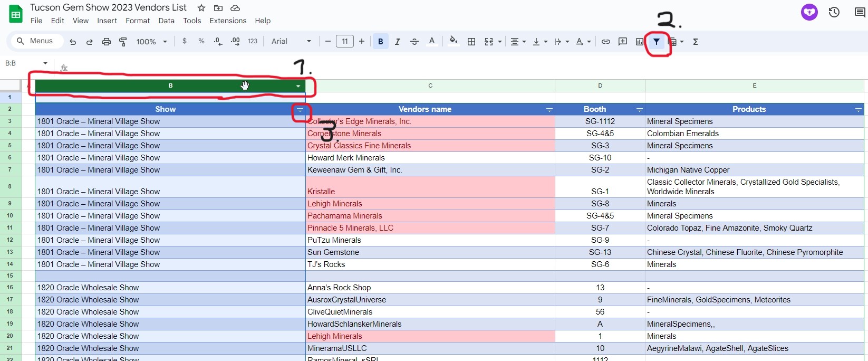Click the Insert comment icon

click(623, 42)
